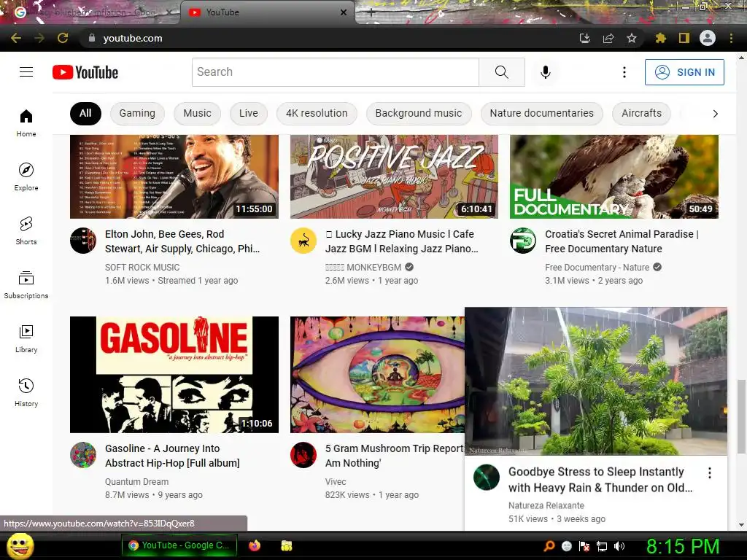Open Explore in the sidebar
The height and width of the screenshot is (560, 747).
point(26,176)
